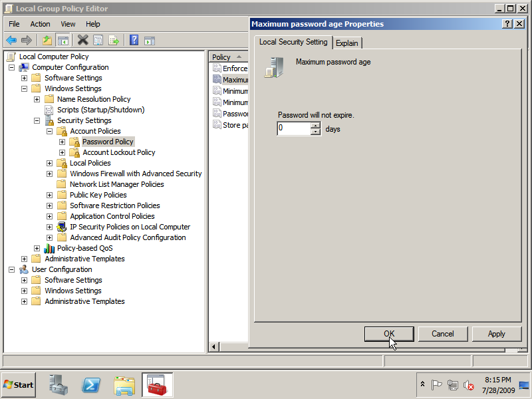Click the Store passwords policy item icon

[217, 124]
